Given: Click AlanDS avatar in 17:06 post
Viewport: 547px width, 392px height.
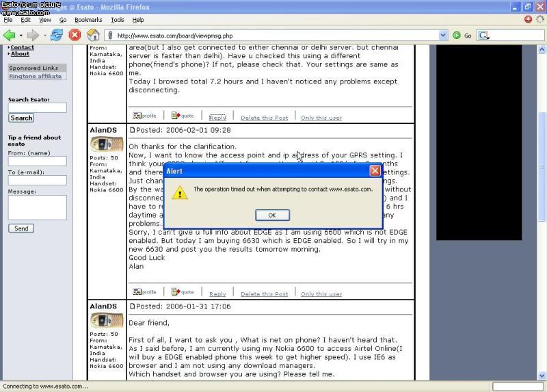Looking at the screenshot, I should pos(107,320).
